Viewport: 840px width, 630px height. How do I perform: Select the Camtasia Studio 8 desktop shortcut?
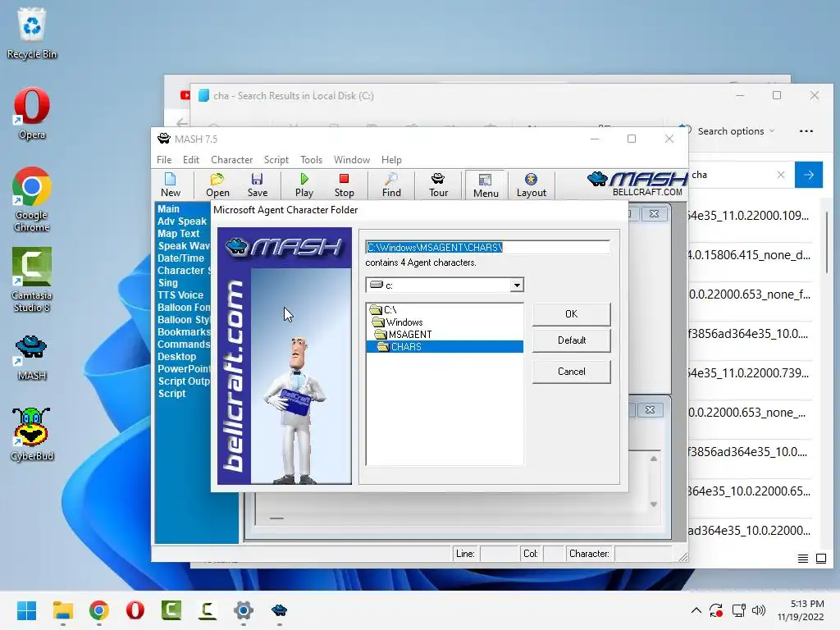pyautogui.click(x=32, y=280)
